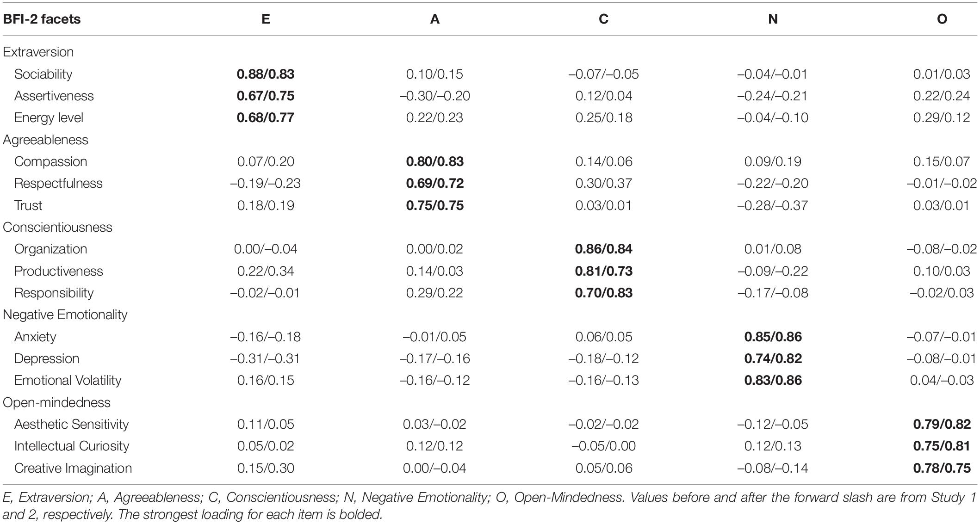Select the E column header
The image size is (980, 524).
266,19
